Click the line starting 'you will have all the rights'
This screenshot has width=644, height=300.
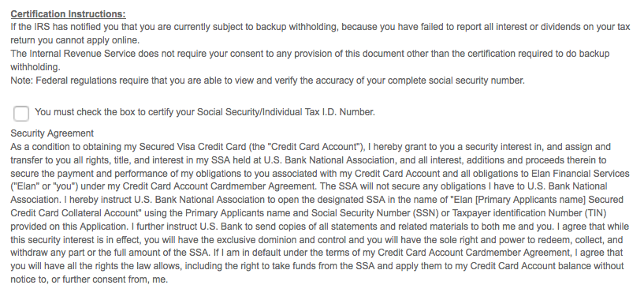coord(318,266)
